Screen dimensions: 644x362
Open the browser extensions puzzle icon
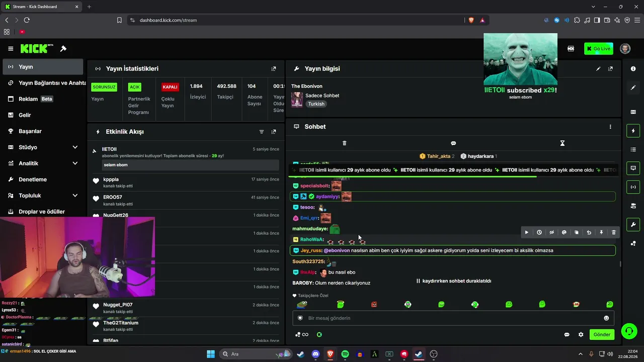point(577,20)
